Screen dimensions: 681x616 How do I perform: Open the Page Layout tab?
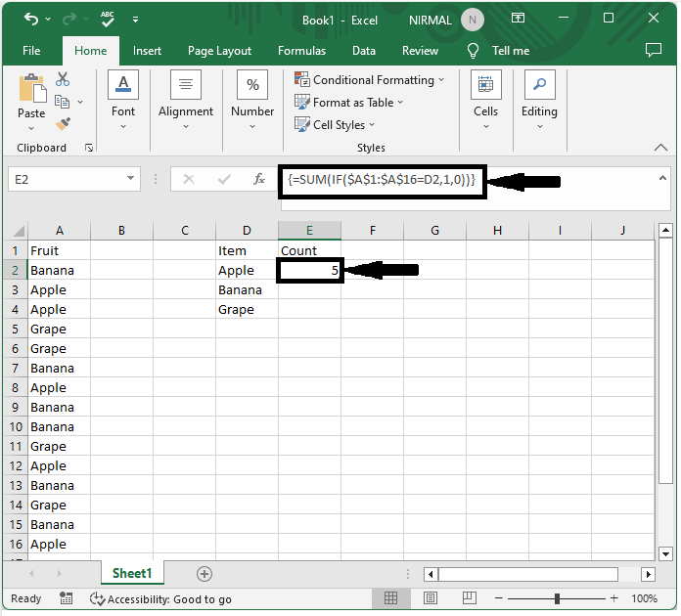[x=219, y=51]
